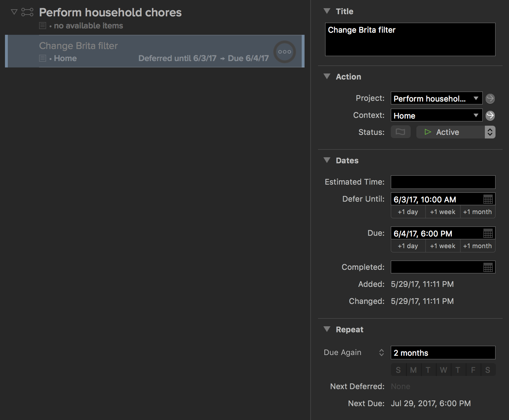Open the Completed date calendar picker
Viewport: 509px width, 420px height.
[488, 268]
